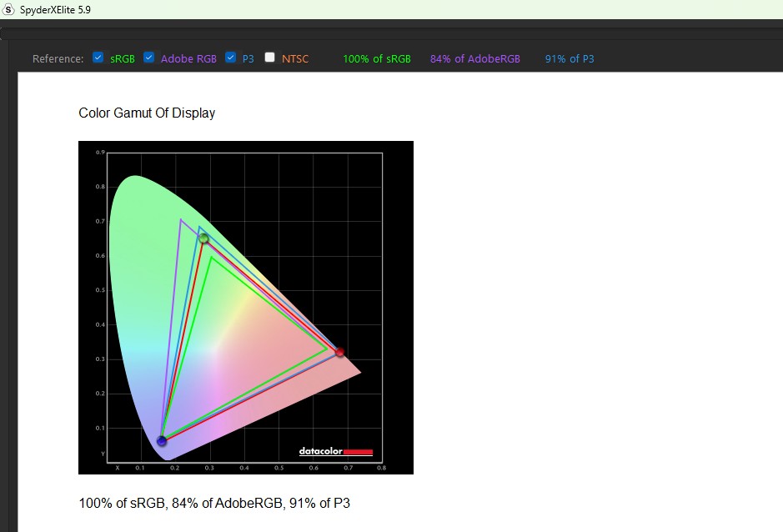
Task: Click the blue "91% of P3" readout
Action: click(x=570, y=58)
